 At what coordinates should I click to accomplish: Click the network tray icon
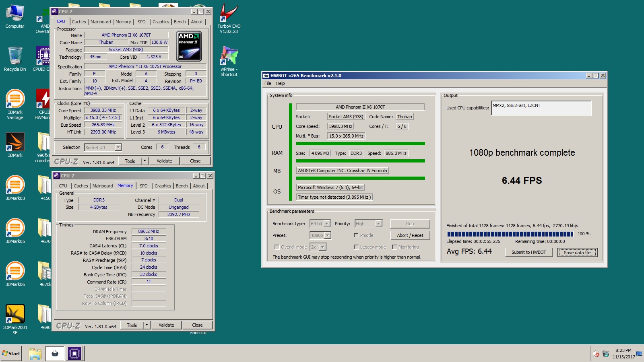(606, 354)
